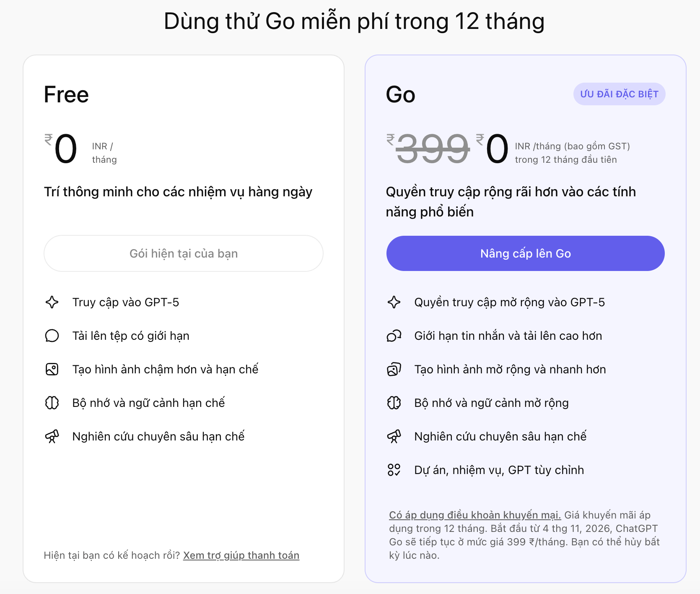Viewport: 700px width, 594px height.
Task: Click the text Dự án, nhiệm vụ, GPT tùy chỉnh
Action: (499, 470)
